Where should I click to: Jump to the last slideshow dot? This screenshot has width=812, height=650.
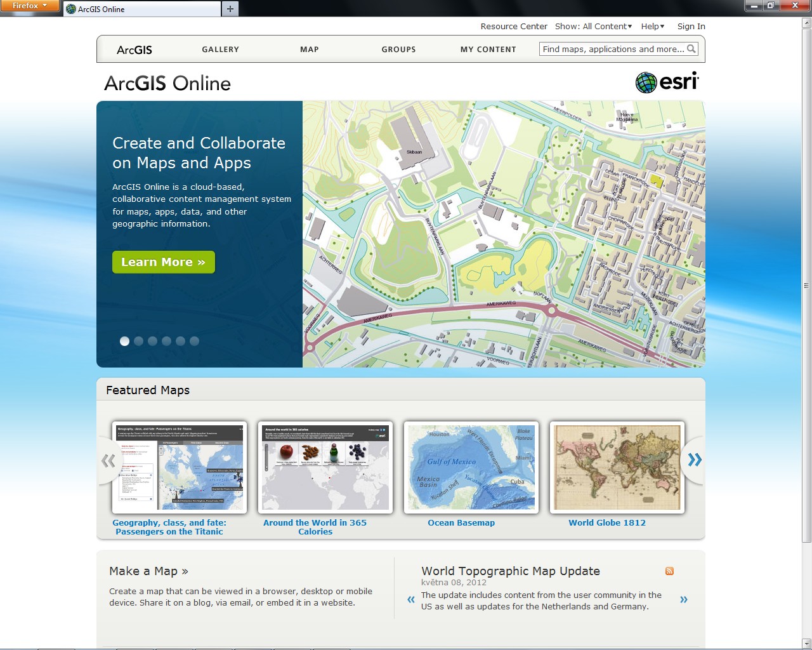(x=194, y=342)
